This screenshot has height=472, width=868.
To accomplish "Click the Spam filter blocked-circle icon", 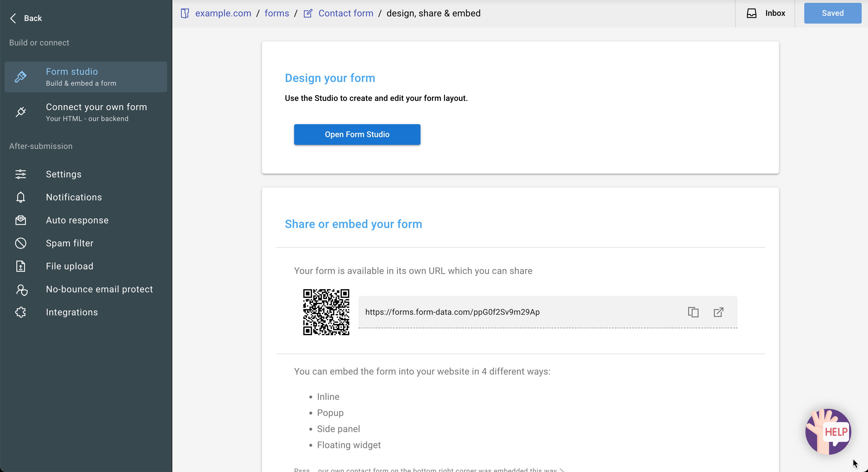I will 21,243.
